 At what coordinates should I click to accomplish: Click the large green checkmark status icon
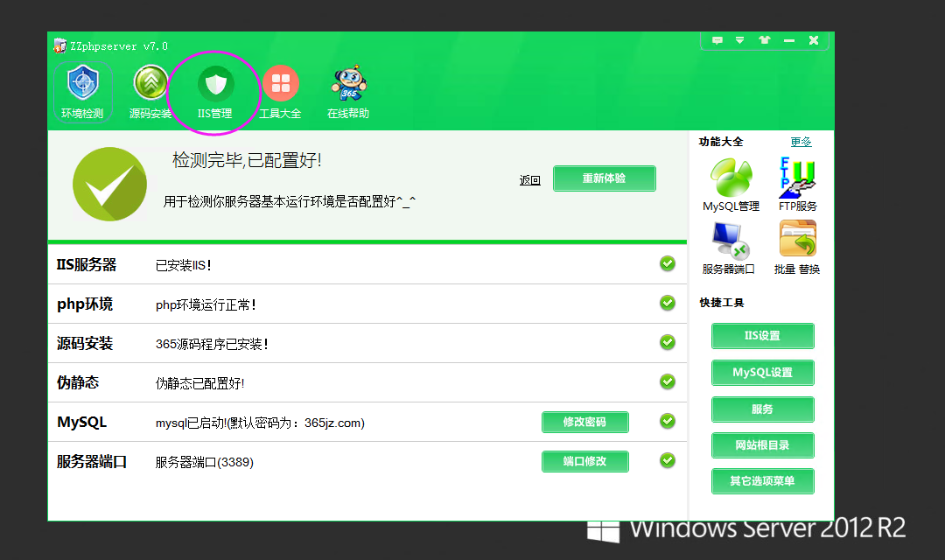tap(109, 184)
